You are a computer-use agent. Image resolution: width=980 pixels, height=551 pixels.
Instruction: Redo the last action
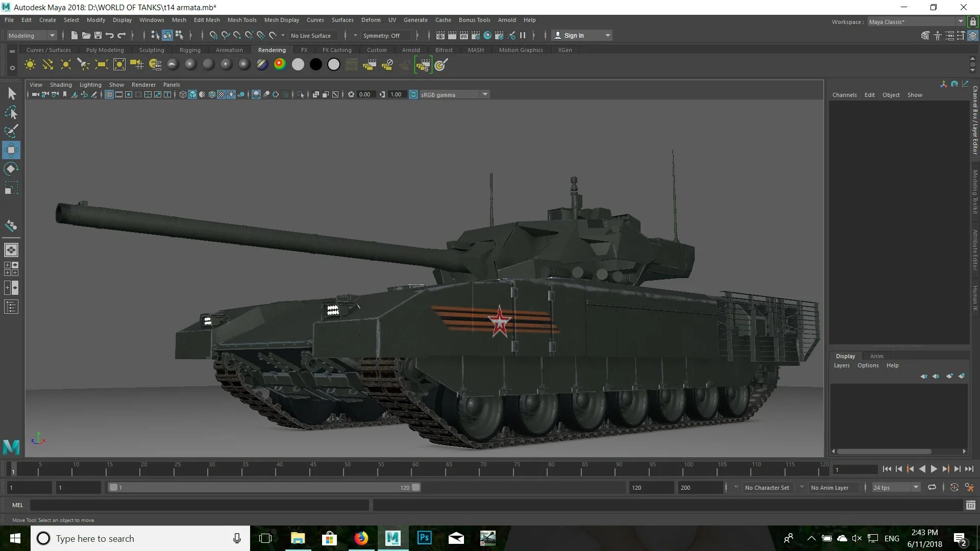click(x=121, y=35)
